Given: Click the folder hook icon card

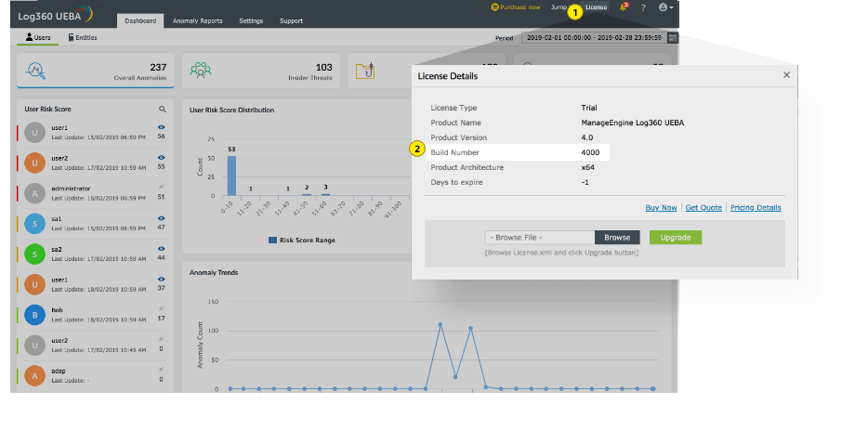Looking at the screenshot, I should (365, 71).
